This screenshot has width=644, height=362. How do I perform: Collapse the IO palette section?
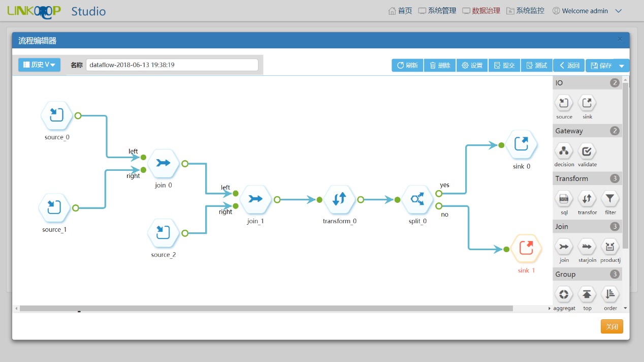pyautogui.click(x=587, y=83)
